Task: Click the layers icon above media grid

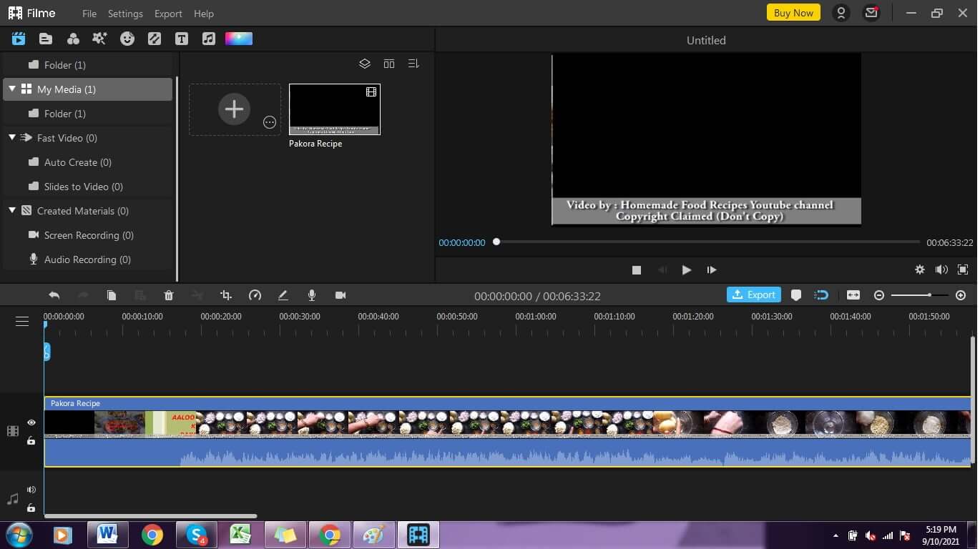Action: pyautogui.click(x=365, y=64)
